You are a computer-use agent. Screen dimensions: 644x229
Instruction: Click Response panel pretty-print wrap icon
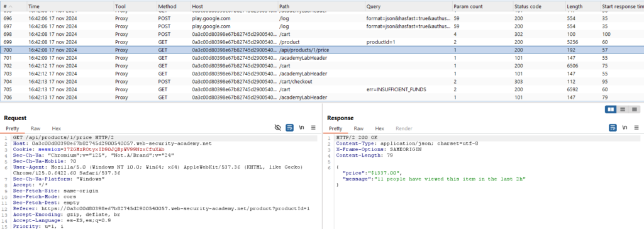point(613,128)
